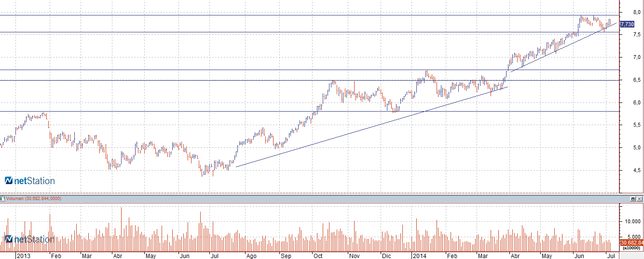Maximize the Volumen indicator panel
The height and width of the screenshot is (259, 644).
[x=633, y=199]
